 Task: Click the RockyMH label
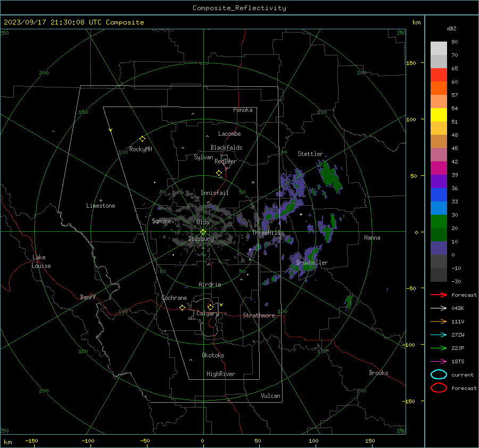(x=141, y=149)
